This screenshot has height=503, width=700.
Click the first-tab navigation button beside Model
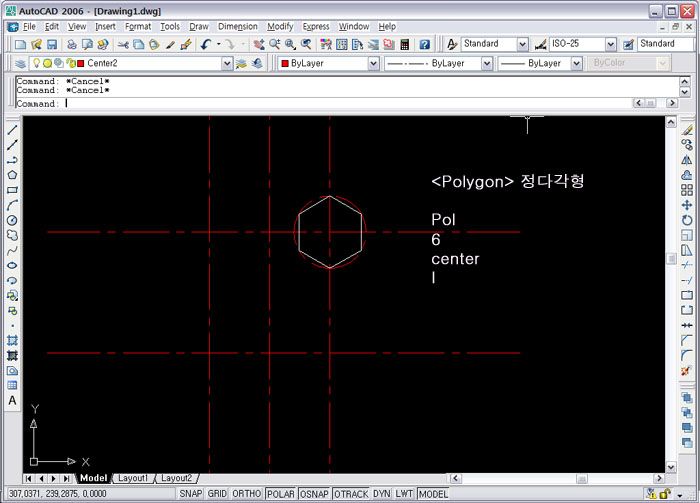[x=29, y=478]
